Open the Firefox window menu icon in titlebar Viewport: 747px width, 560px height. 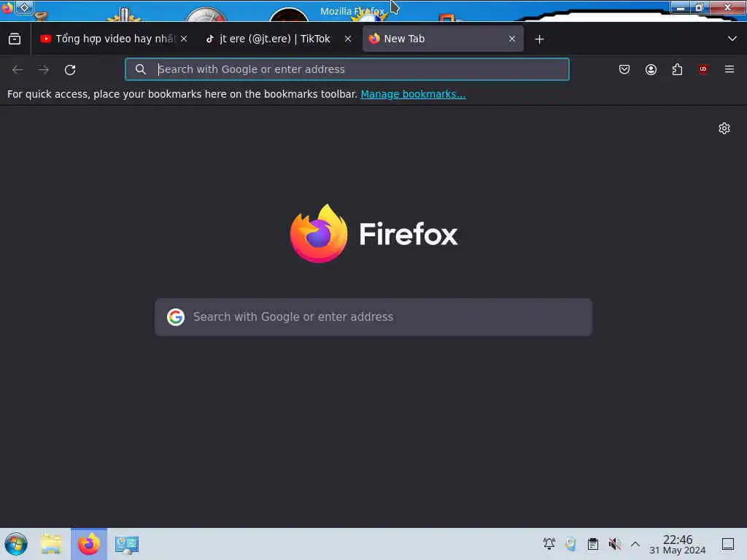pos(7,7)
